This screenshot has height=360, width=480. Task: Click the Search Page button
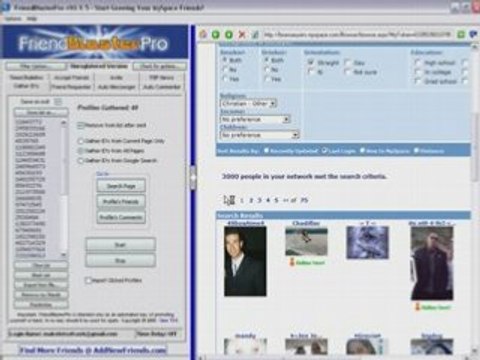[x=121, y=186]
